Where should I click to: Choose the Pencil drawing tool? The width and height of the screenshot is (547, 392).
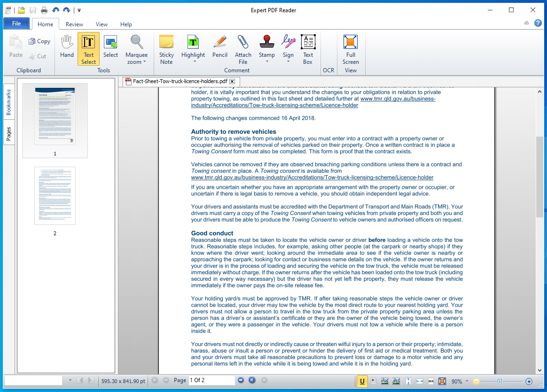click(219, 48)
